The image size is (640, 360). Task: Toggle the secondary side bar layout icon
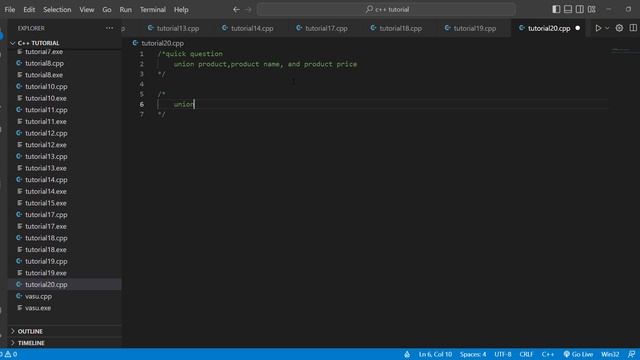coord(580,9)
